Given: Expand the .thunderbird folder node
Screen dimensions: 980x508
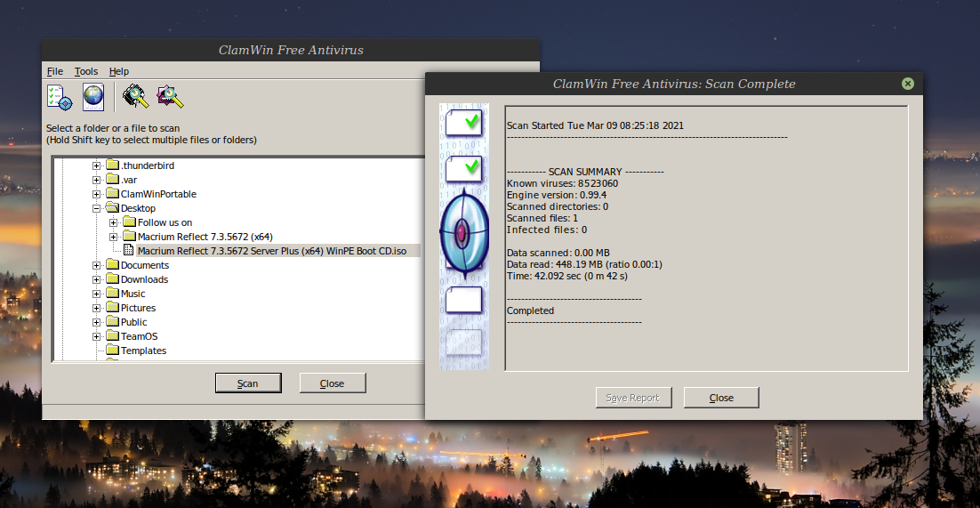Looking at the screenshot, I should (x=96, y=165).
